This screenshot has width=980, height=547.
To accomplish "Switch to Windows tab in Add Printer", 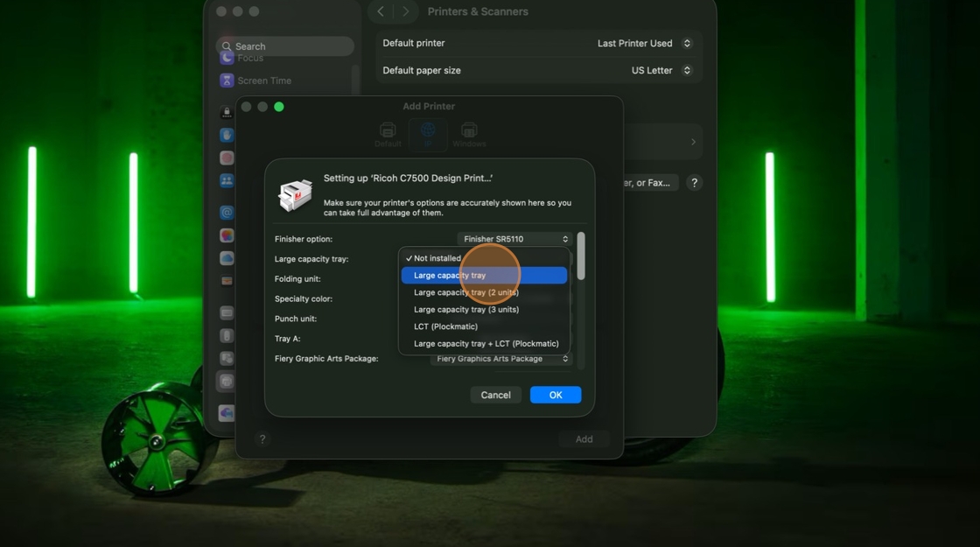I will click(x=469, y=135).
